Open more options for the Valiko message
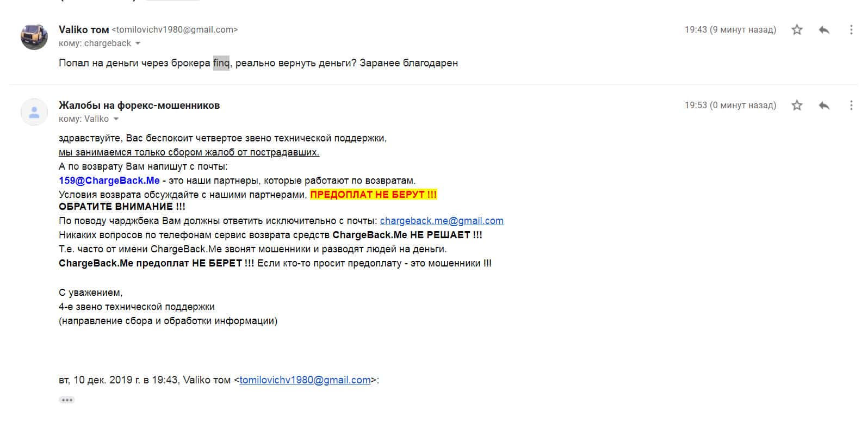868x422 pixels. pos(851,30)
